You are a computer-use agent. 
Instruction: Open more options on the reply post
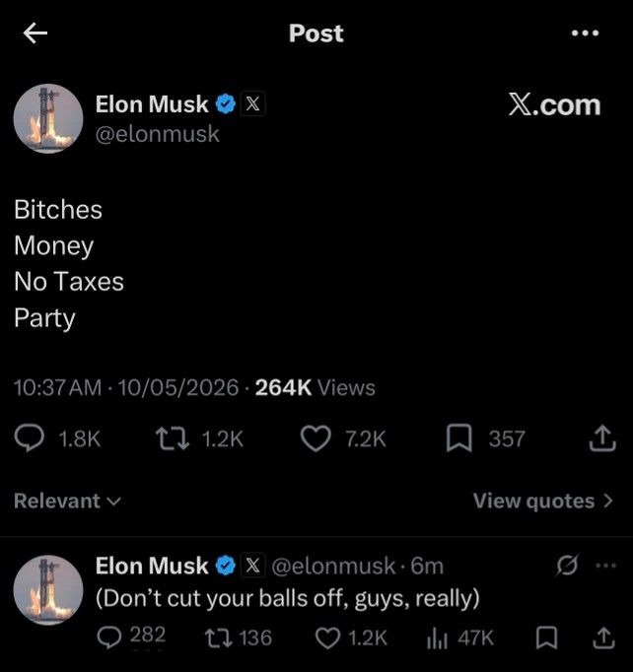tap(606, 566)
